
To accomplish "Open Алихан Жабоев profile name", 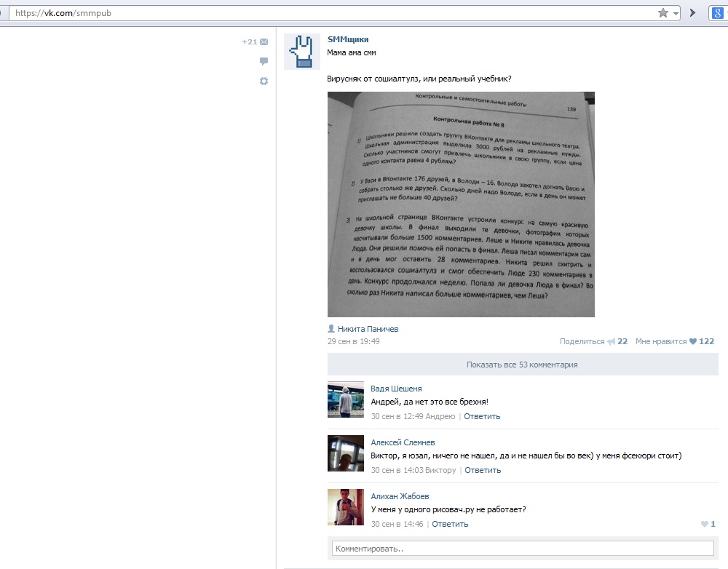I will click(400, 496).
